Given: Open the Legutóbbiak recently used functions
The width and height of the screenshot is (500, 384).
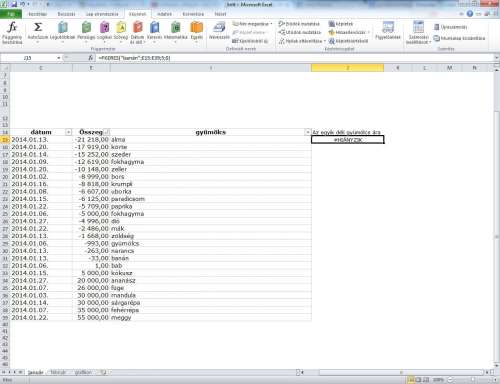Looking at the screenshot, I should click(63, 33).
